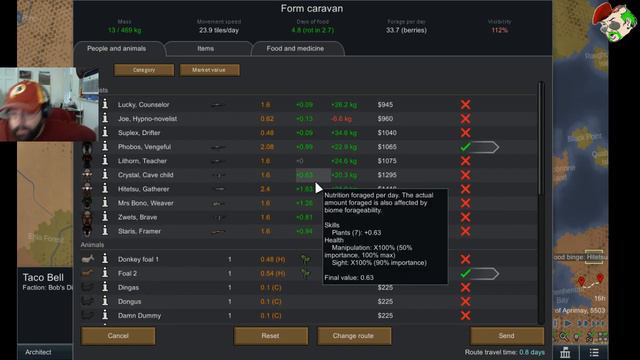Click right red route marker on world map
This screenshot has width=640, height=360.
600,278
